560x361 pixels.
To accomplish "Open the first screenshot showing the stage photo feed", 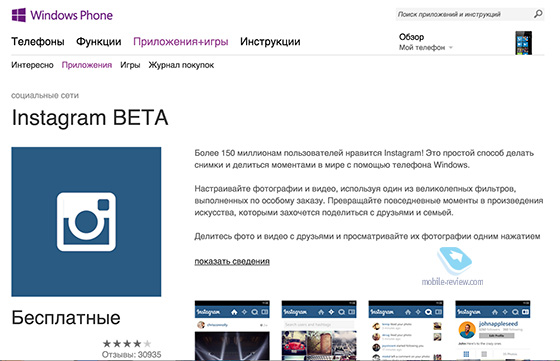I will pos(232,330).
